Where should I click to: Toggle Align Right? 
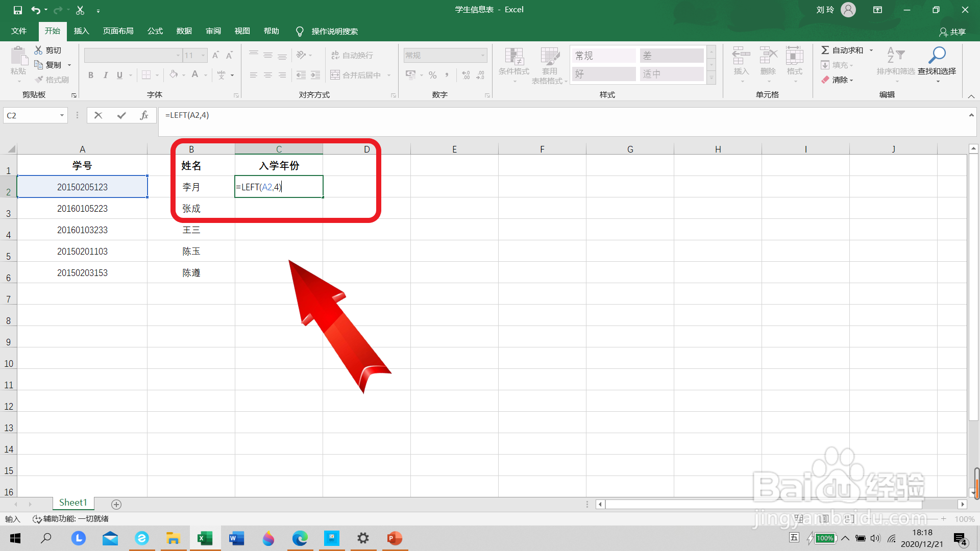click(282, 75)
